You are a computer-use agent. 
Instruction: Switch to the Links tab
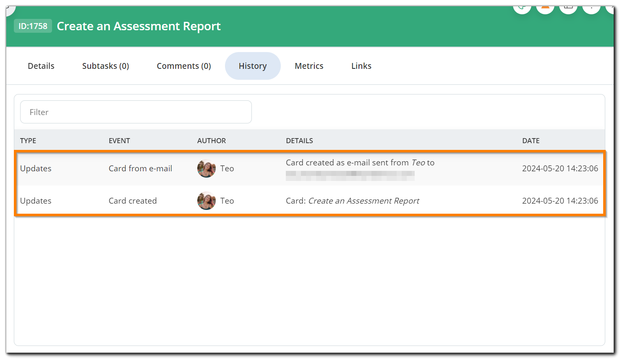(x=361, y=66)
